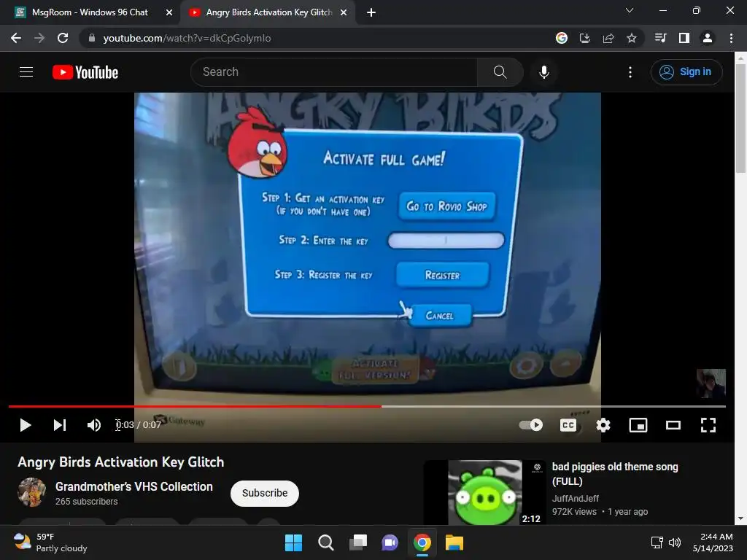View site information lock icon

pyautogui.click(x=91, y=38)
